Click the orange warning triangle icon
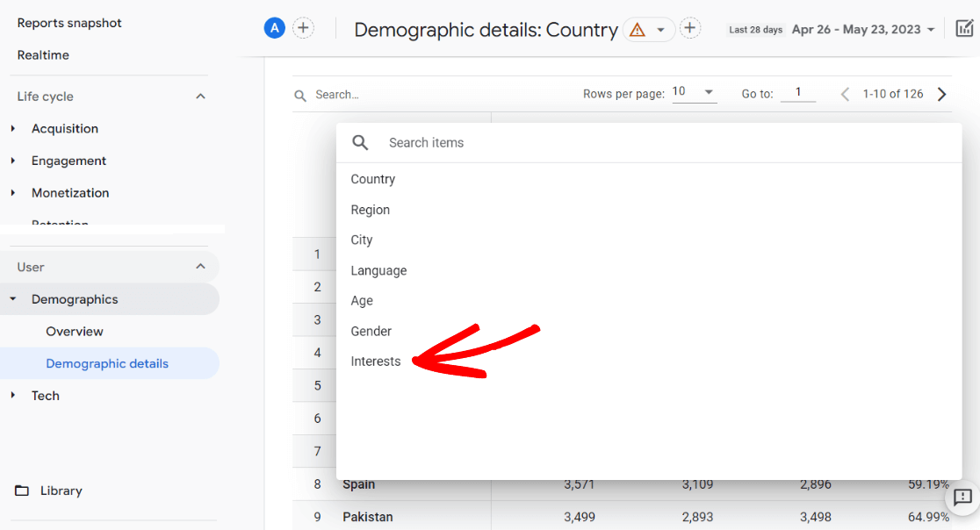The height and width of the screenshot is (530, 980). pos(638,30)
